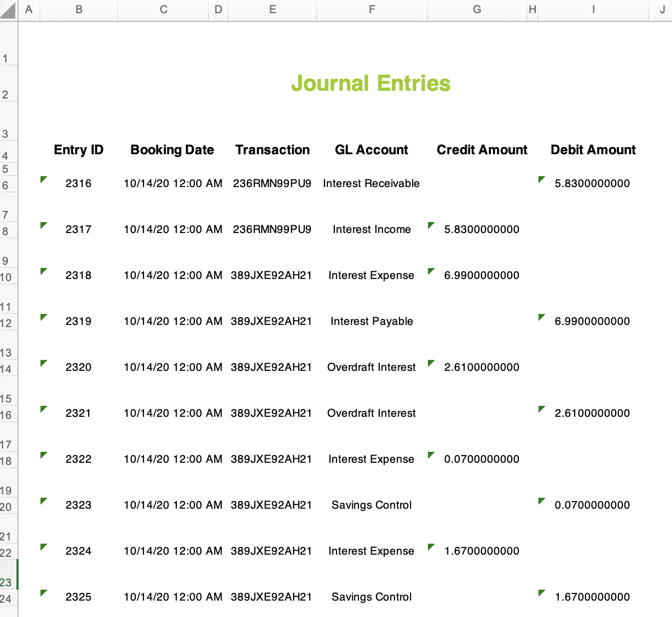Select row 24 by clicking its row number
Screen dimensions: 672x617
(x=8, y=599)
